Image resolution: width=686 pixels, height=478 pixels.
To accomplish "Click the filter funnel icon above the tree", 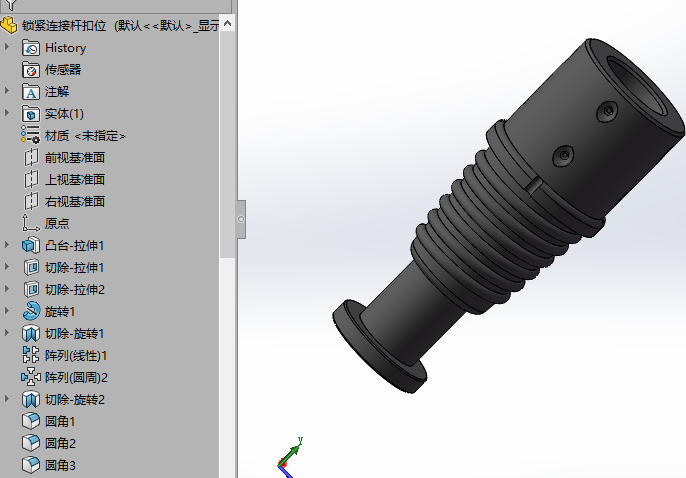I will (x=11, y=5).
